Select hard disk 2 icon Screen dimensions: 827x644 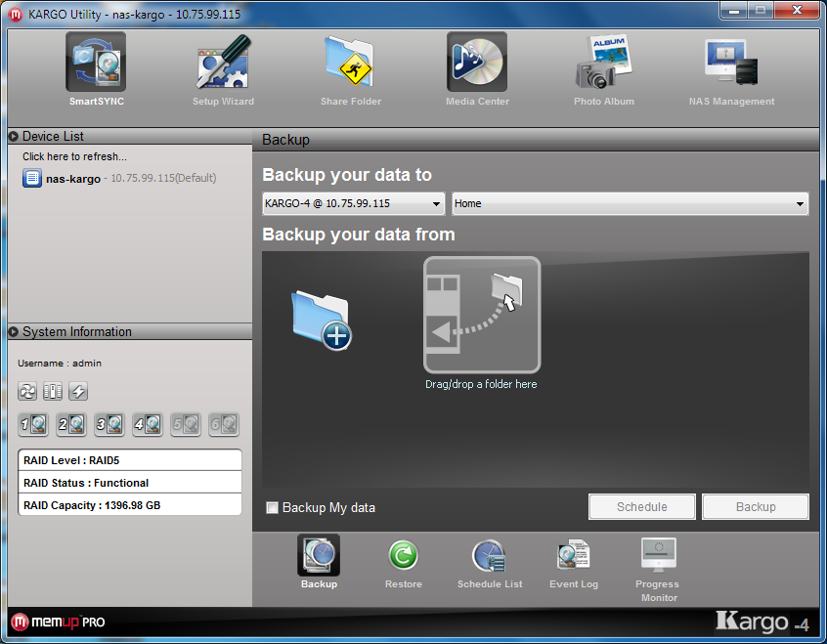(71, 424)
